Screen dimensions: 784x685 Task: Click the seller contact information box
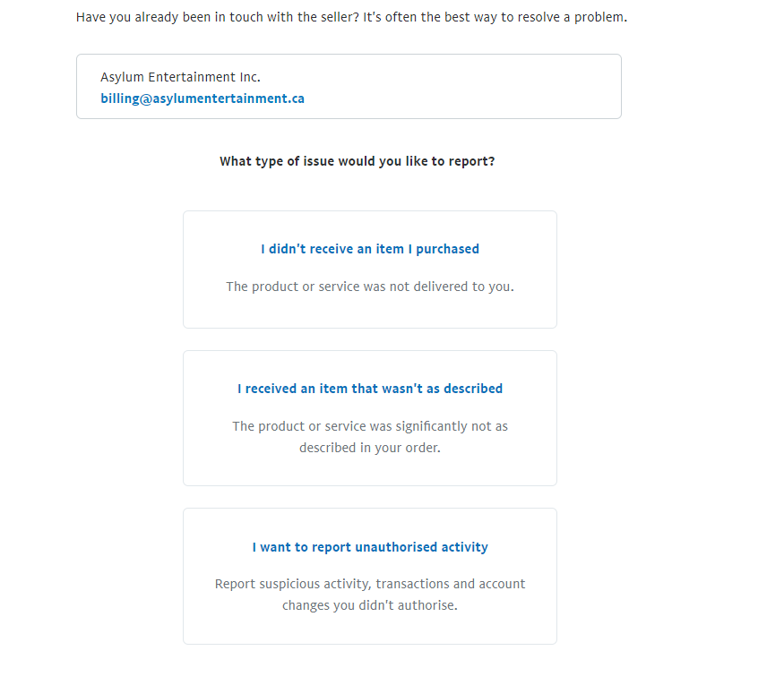(349, 87)
